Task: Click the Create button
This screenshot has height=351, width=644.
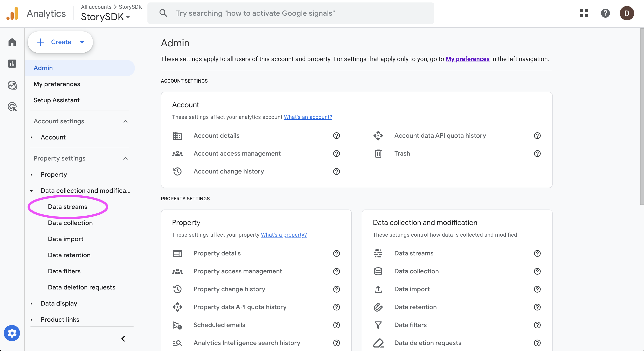Action: coord(60,42)
